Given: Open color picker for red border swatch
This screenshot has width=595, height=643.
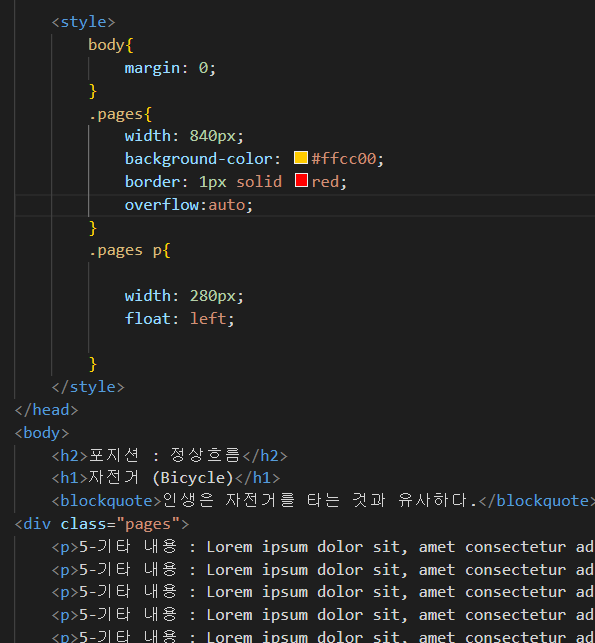Looking at the screenshot, I should 301,180.
